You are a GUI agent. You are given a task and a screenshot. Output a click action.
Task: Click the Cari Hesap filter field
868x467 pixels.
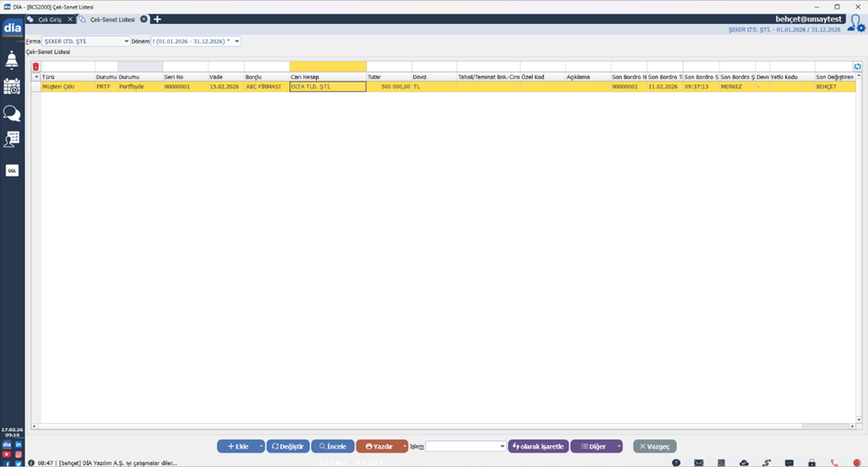[328, 66]
